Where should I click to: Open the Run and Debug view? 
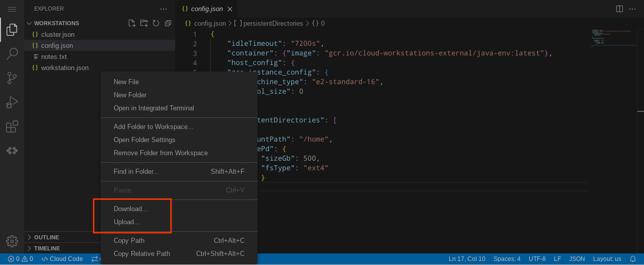point(12,102)
